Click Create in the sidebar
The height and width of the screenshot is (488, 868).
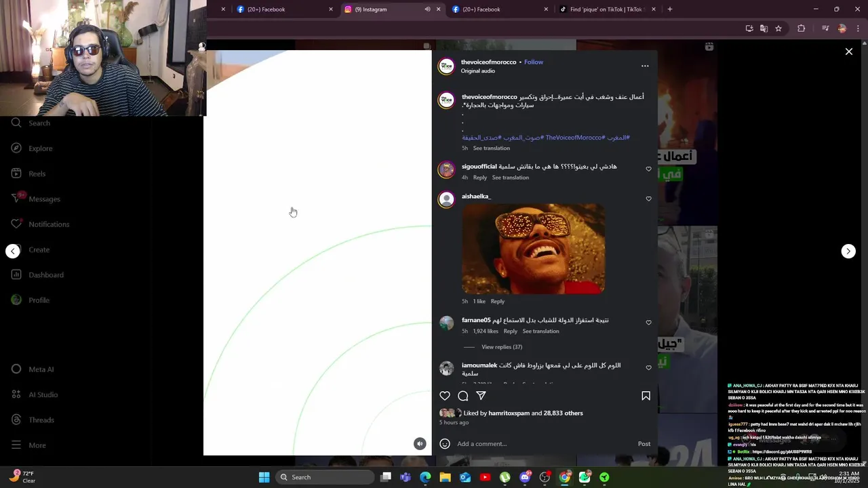coord(31,249)
